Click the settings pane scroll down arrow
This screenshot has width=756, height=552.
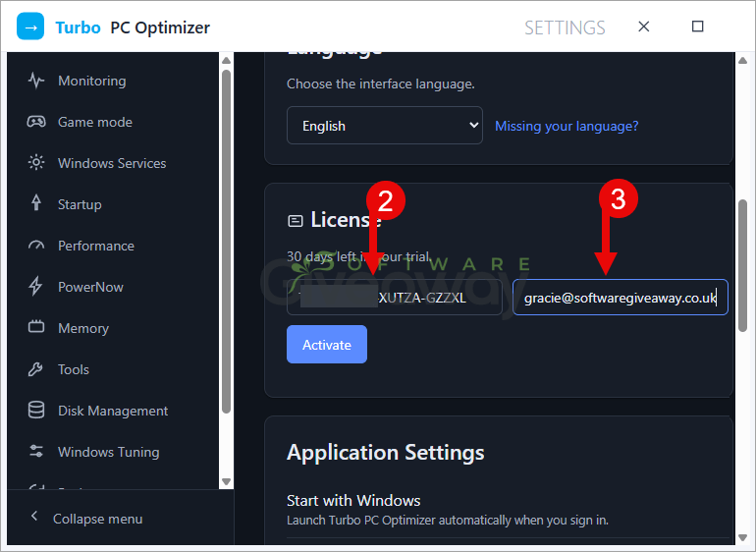point(742,537)
